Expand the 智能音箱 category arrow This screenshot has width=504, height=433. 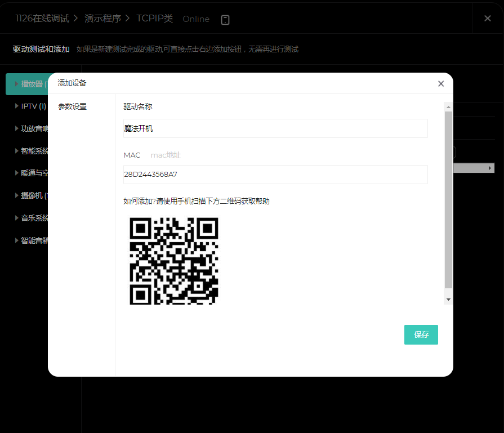pos(17,240)
